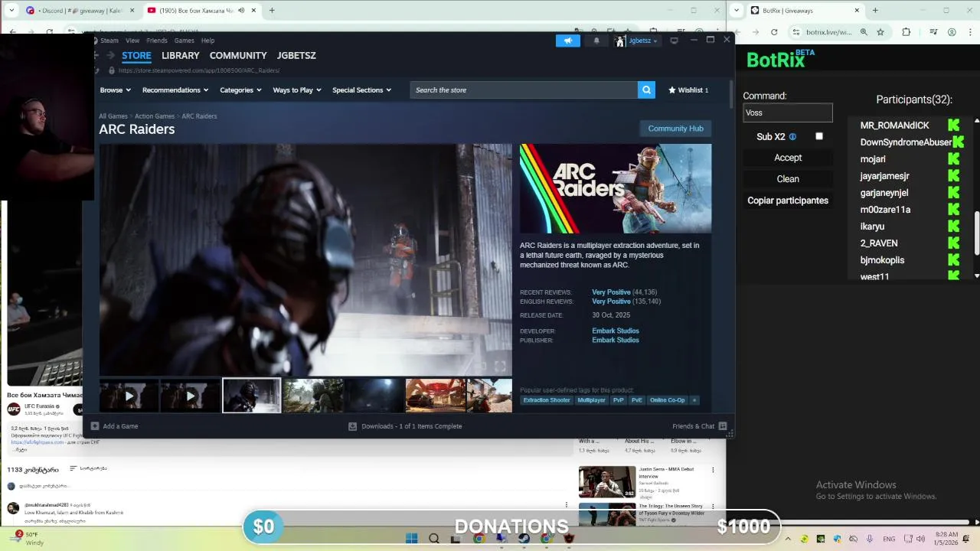
Task: Open Windows taskbar search
Action: coord(434,539)
